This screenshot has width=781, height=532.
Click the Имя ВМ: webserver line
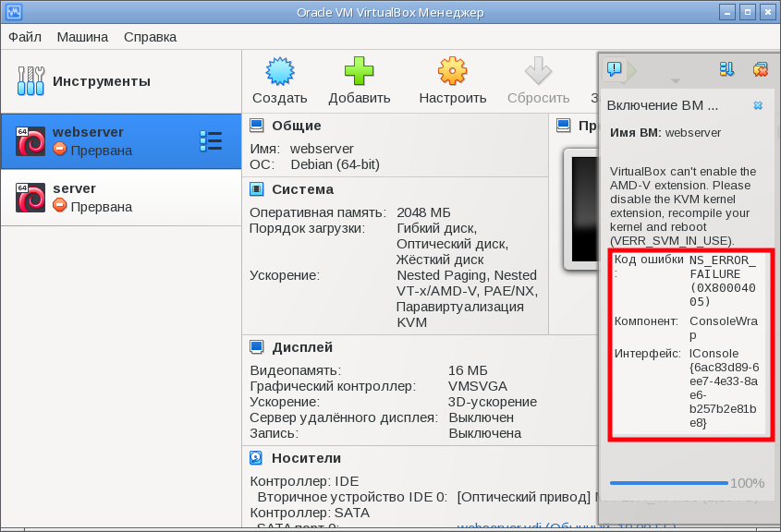[x=665, y=133]
